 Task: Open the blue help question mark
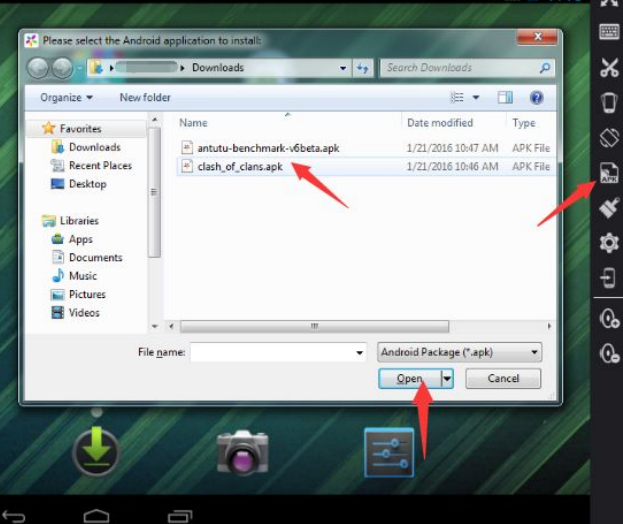pos(536,97)
